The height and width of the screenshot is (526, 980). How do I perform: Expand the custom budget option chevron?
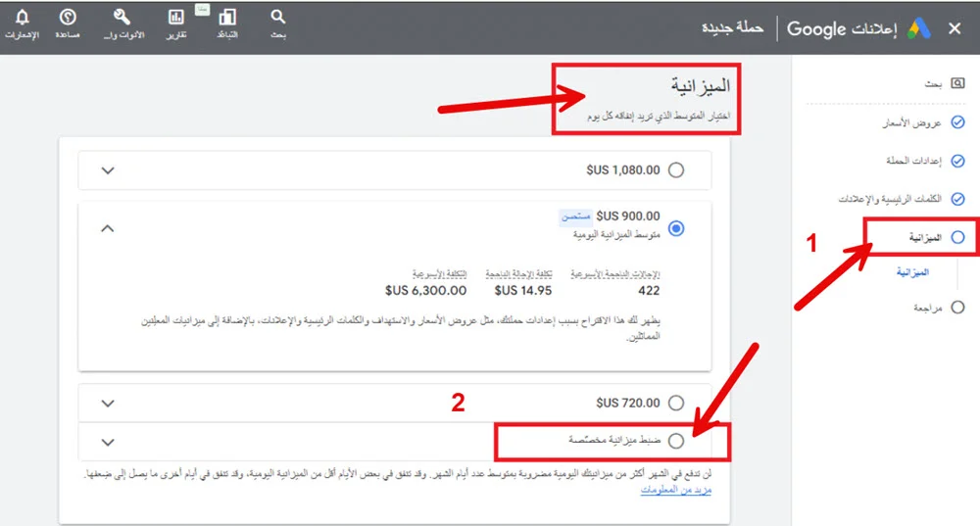(108, 443)
